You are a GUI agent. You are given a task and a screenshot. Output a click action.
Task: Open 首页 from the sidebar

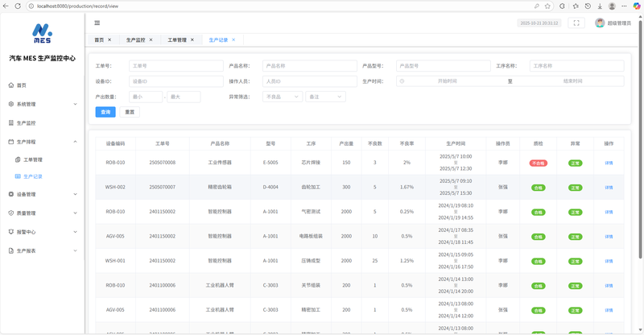tap(22, 85)
